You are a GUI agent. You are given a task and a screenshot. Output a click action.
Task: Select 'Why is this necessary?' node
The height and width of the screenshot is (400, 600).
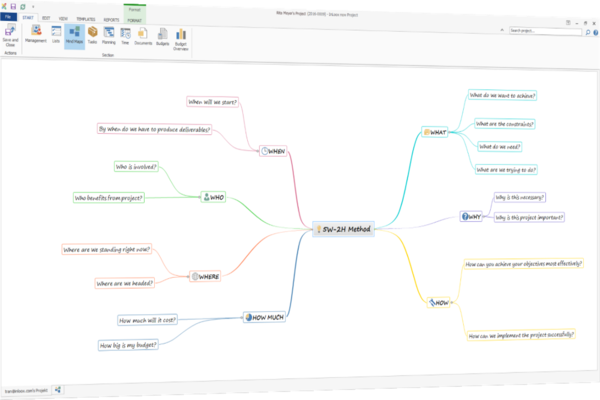pos(520,198)
